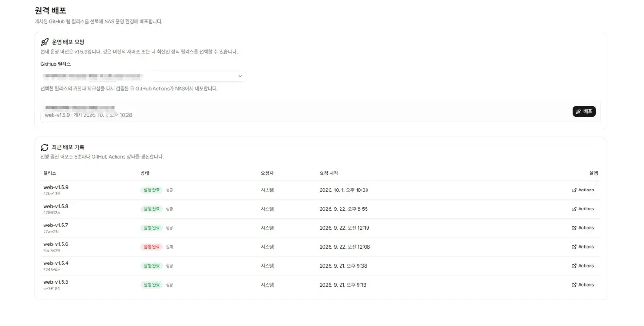Expand the GitHub 릴리스 dropdown chevron
Image resolution: width=644 pixels, height=326 pixels.
[240, 76]
